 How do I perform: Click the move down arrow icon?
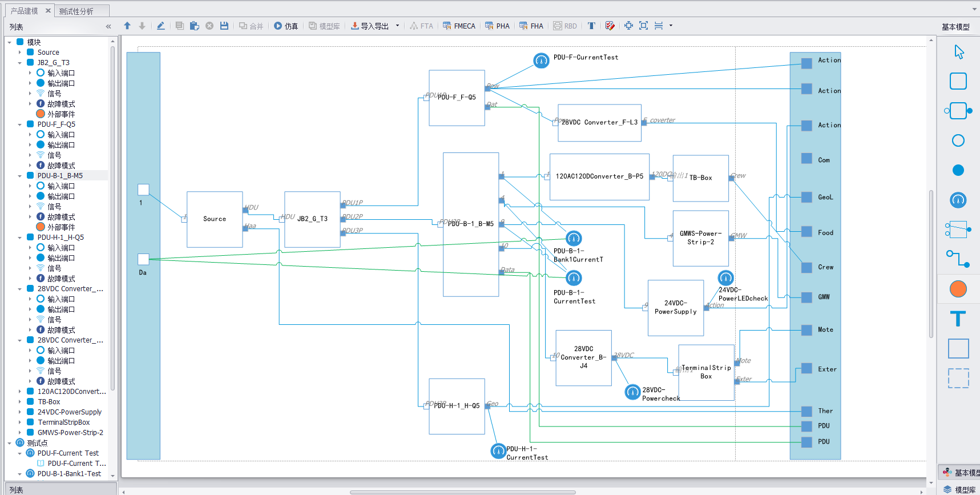[x=142, y=26]
